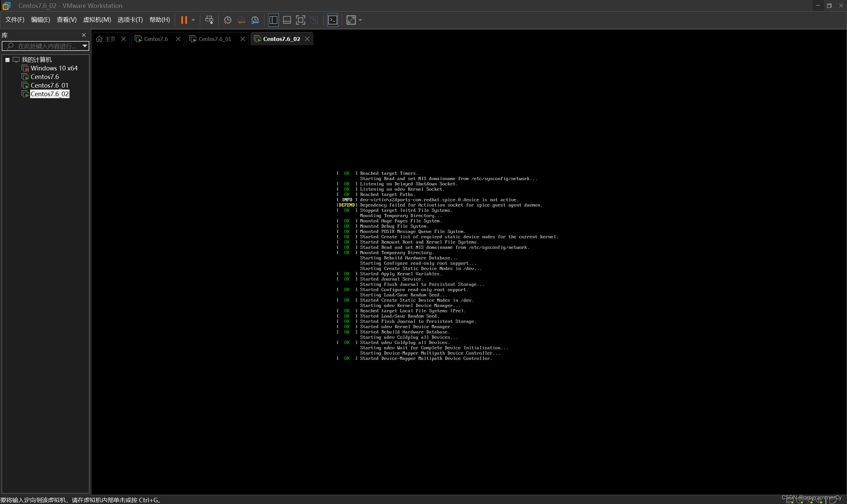Suspend the running virtual machine
Image resolution: width=847 pixels, height=504 pixels.
[x=185, y=20]
